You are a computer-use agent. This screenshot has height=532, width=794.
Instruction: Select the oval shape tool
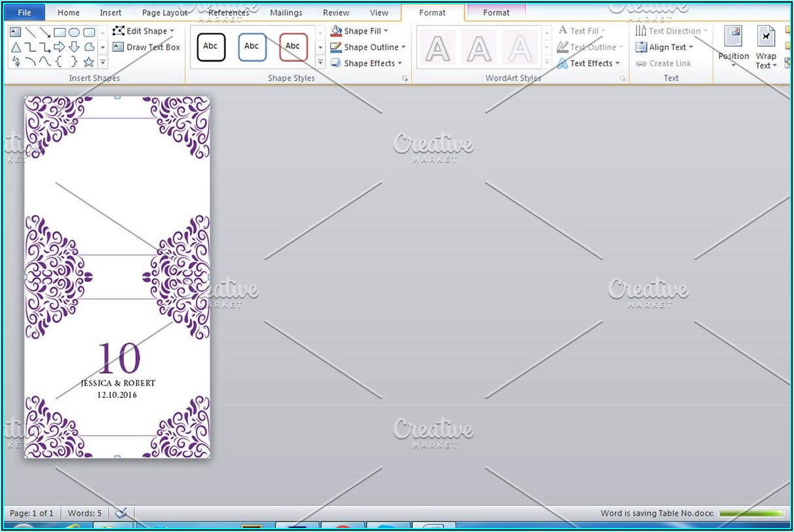(x=74, y=32)
